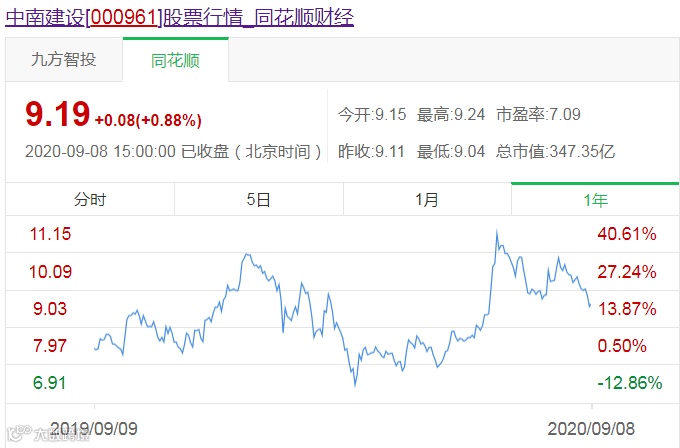680x448 pixels.
Task: Click the 市盈率:7.09 value
Action: [x=538, y=114]
